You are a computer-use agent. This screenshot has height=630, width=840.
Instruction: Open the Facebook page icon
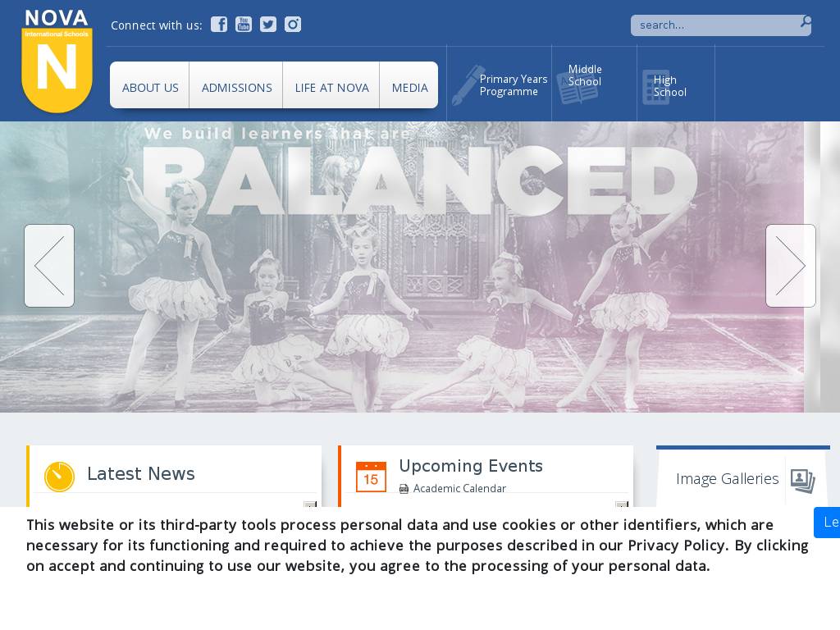[219, 25]
